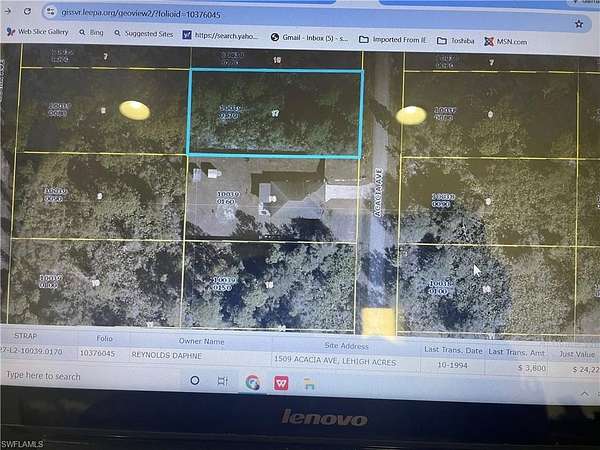The height and width of the screenshot is (450, 600).
Task: Click the browser forward arrow
Action: [x=7, y=11]
